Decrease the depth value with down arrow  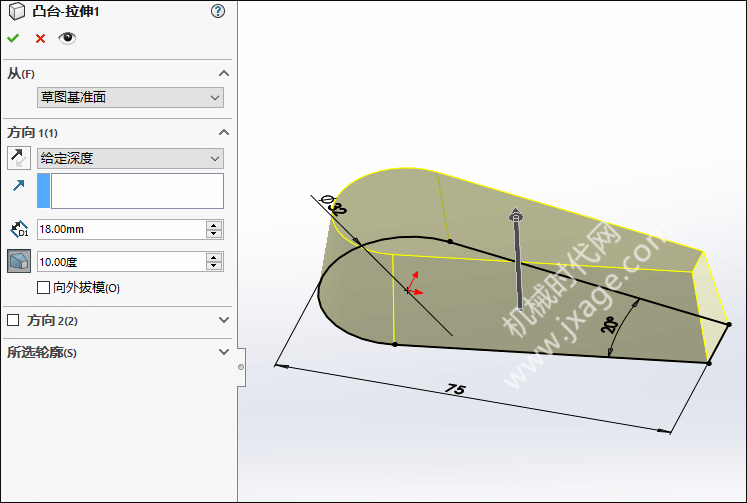pos(214,234)
